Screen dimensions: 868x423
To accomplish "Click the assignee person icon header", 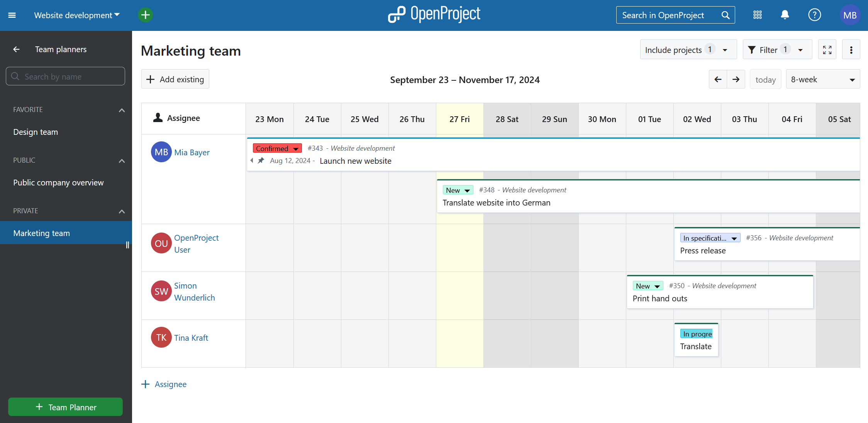I will point(157,117).
